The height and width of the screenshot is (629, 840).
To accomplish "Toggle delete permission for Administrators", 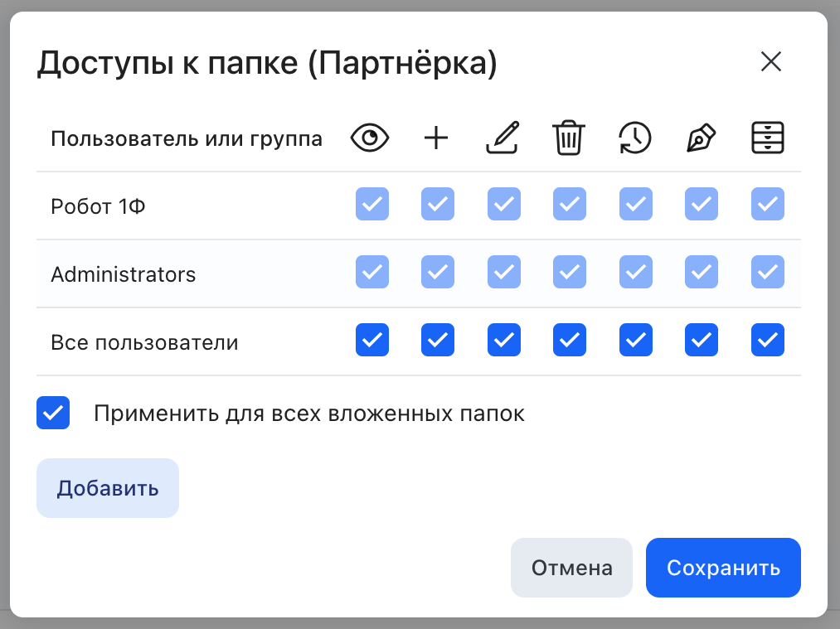I will point(570,272).
